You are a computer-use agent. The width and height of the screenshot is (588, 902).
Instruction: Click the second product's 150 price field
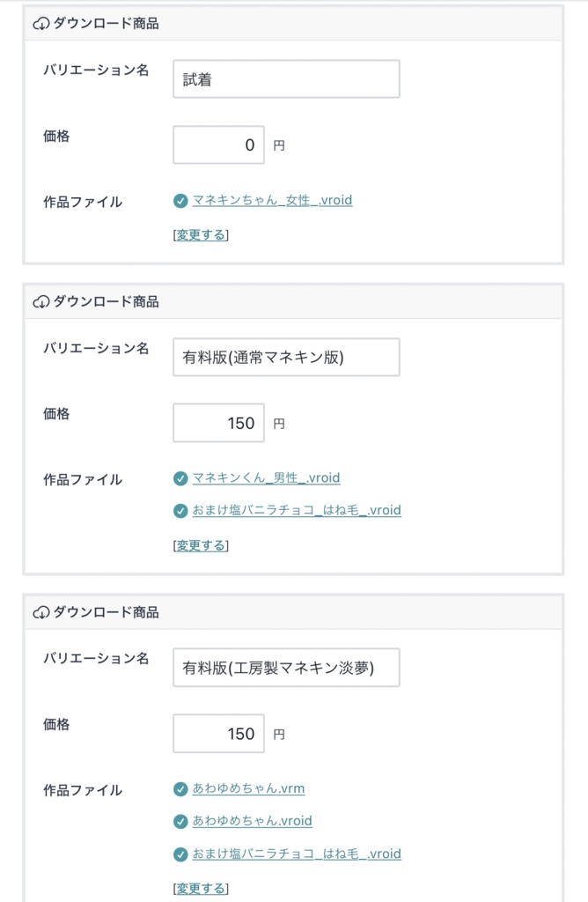[218, 424]
